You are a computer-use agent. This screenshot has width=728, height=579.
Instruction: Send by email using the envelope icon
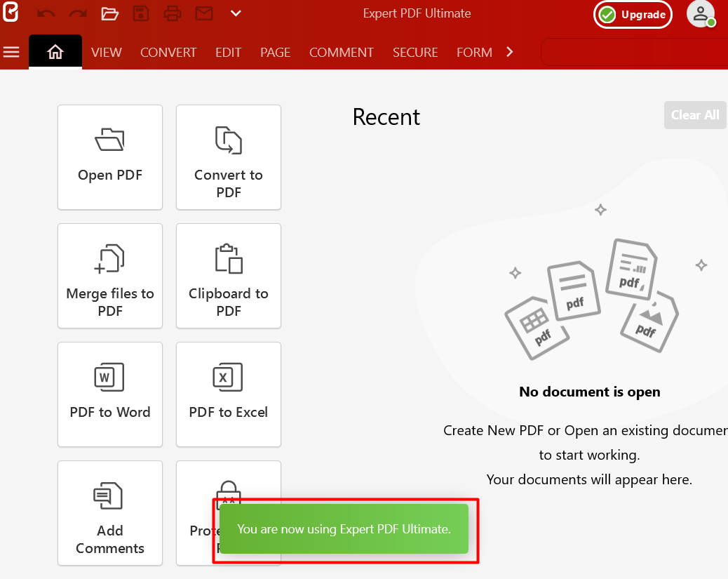tap(204, 13)
